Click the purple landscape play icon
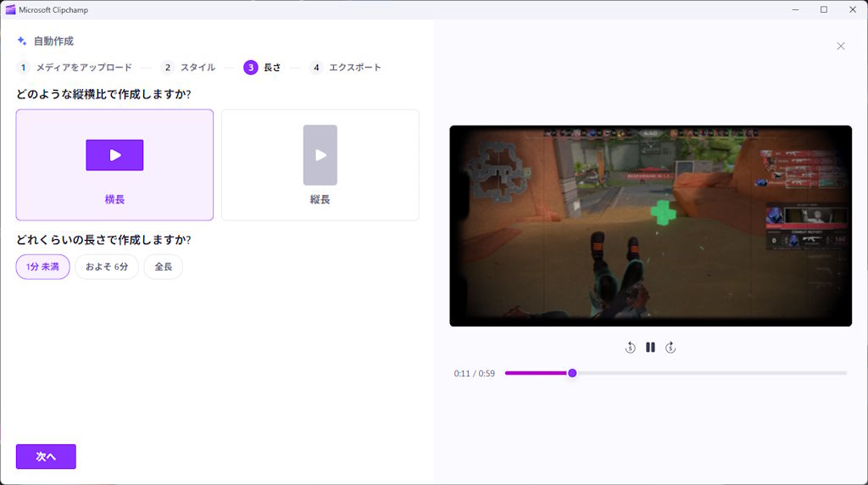This screenshot has width=868, height=485. coord(114,155)
